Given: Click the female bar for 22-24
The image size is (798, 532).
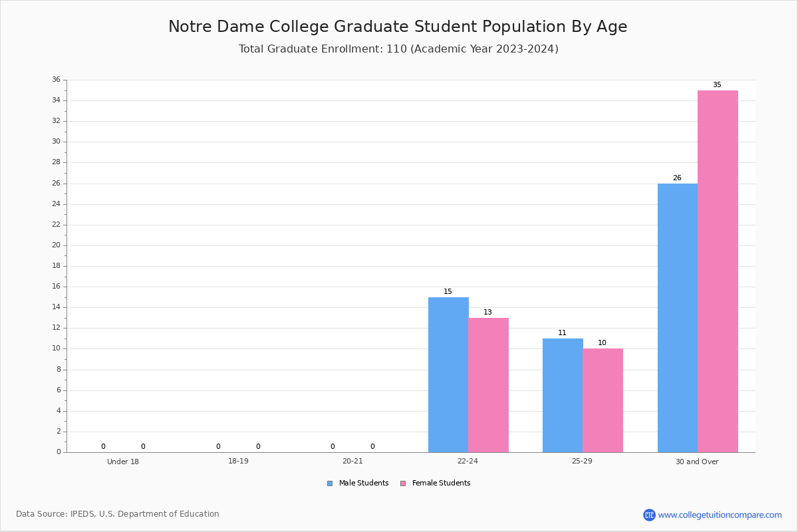Looking at the screenshot, I should (488, 385).
